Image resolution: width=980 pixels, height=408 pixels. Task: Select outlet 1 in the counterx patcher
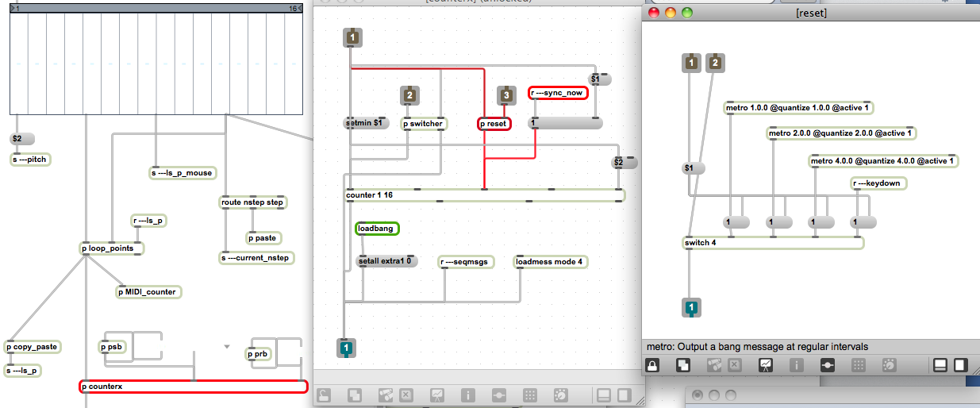pos(347,348)
